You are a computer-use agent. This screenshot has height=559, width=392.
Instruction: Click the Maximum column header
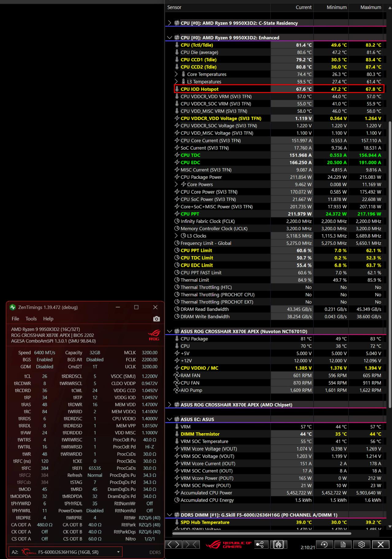click(366, 7)
